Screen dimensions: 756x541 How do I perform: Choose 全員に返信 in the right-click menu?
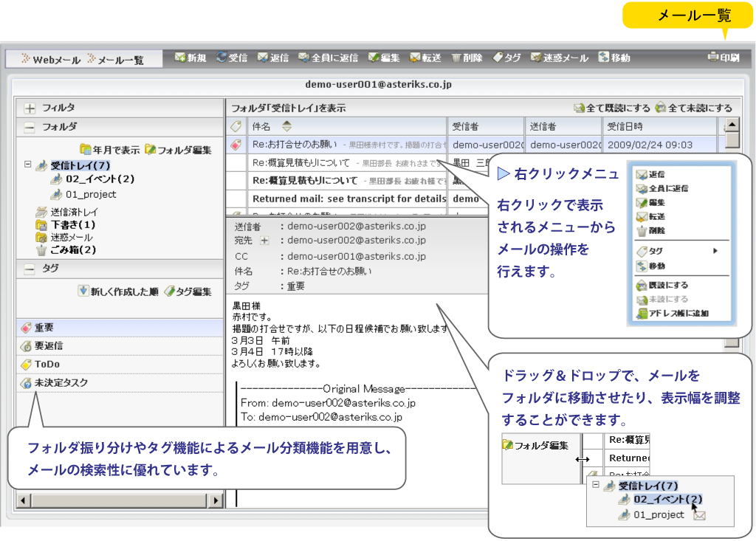point(662,188)
